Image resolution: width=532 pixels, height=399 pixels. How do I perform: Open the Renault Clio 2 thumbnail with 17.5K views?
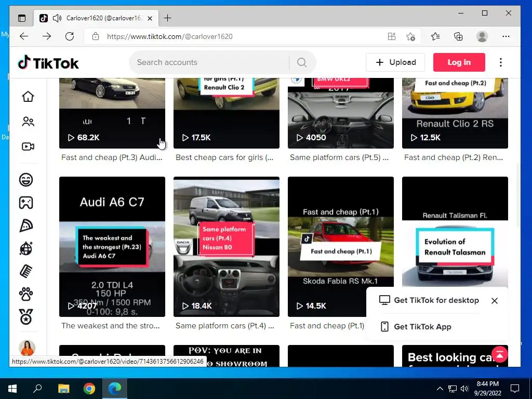tap(227, 113)
